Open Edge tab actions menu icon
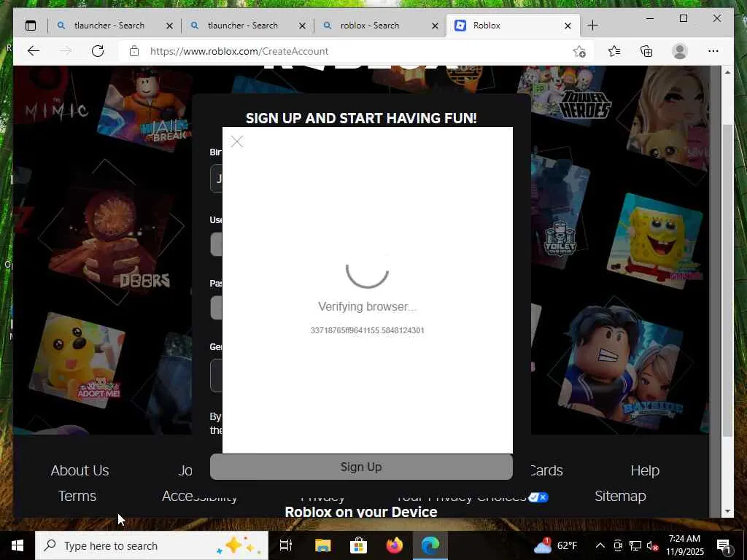This screenshot has width=747, height=560. click(31, 26)
